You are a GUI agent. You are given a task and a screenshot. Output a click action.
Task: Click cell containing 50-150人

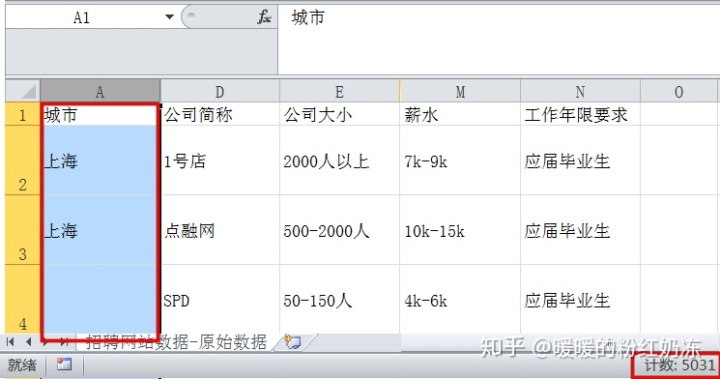click(x=339, y=299)
